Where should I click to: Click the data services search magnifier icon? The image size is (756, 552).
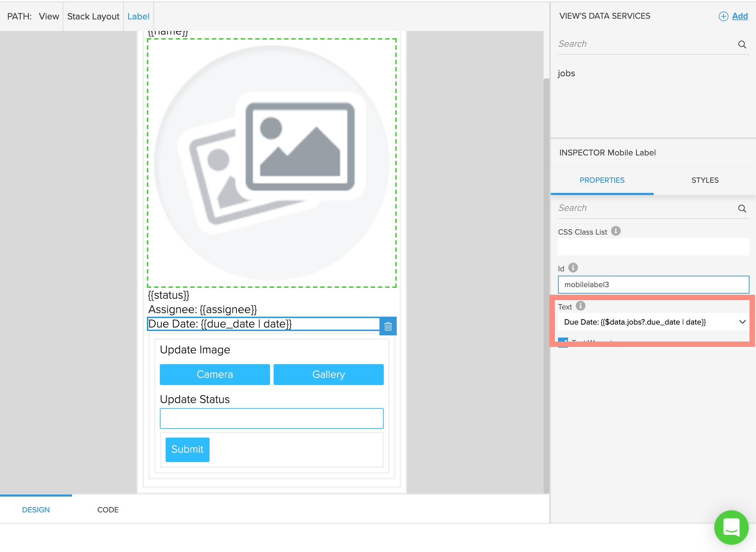[742, 45]
